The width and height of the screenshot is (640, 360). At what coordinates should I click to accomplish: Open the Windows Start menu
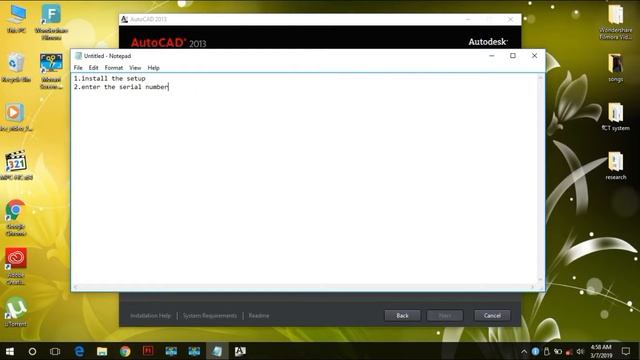(10, 351)
